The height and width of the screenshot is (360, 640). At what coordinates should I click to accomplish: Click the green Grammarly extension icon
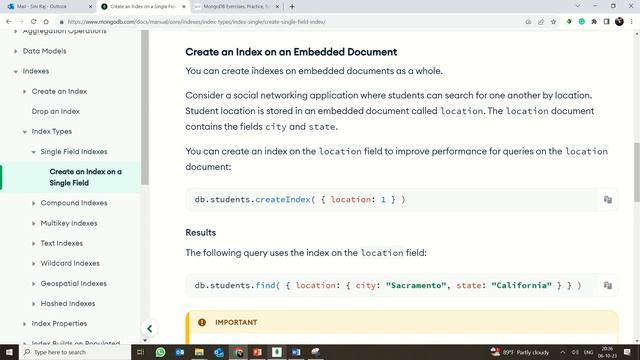(x=582, y=22)
